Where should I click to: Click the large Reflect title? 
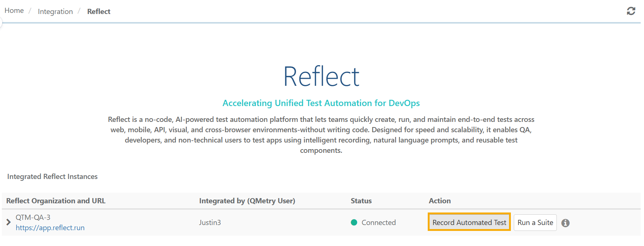pos(321,77)
